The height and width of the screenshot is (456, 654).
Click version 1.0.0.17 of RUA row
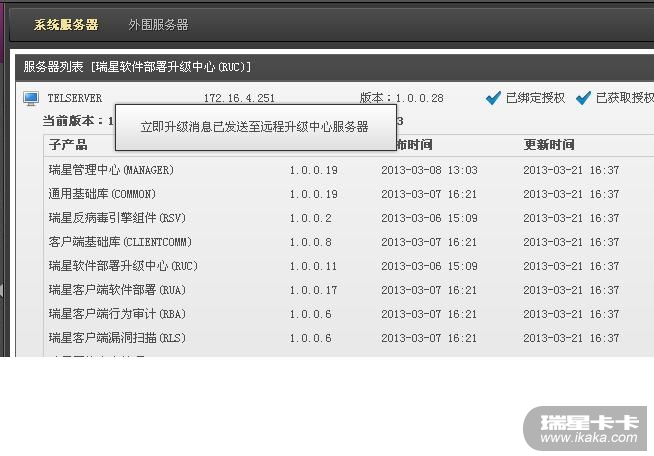tap(313, 290)
